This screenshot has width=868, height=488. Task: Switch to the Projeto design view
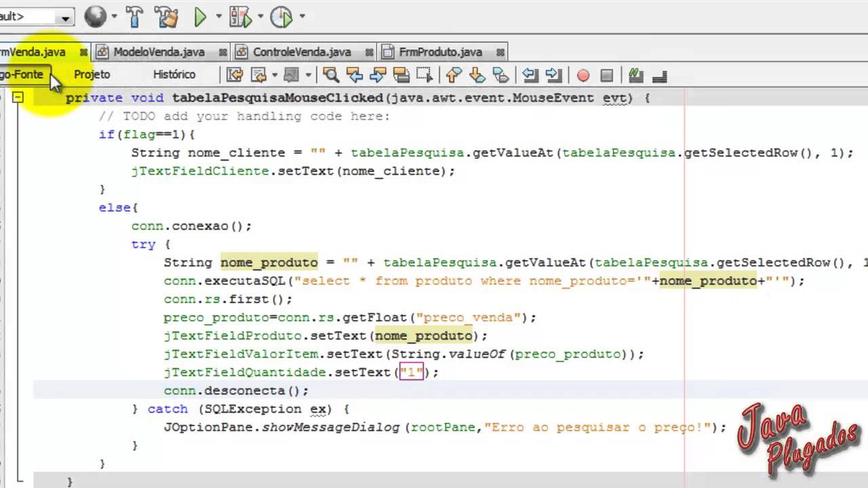tap(92, 74)
